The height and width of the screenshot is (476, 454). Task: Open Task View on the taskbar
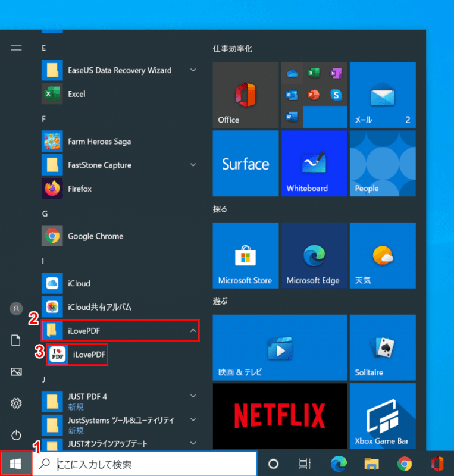point(305,464)
